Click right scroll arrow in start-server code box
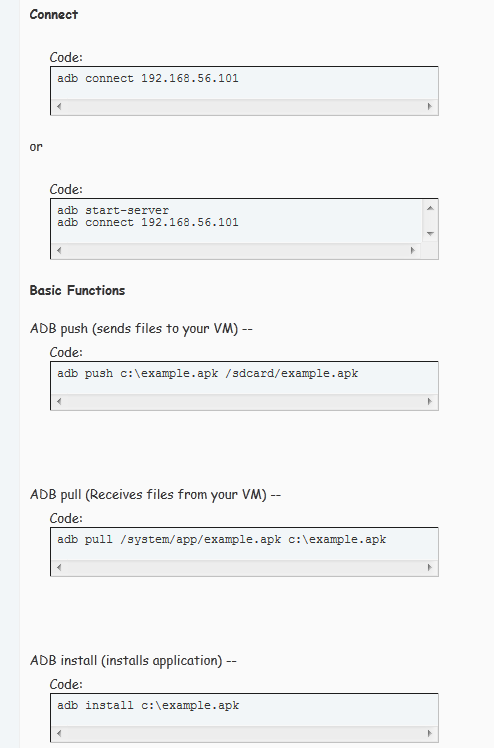494x748 pixels. tap(413, 250)
